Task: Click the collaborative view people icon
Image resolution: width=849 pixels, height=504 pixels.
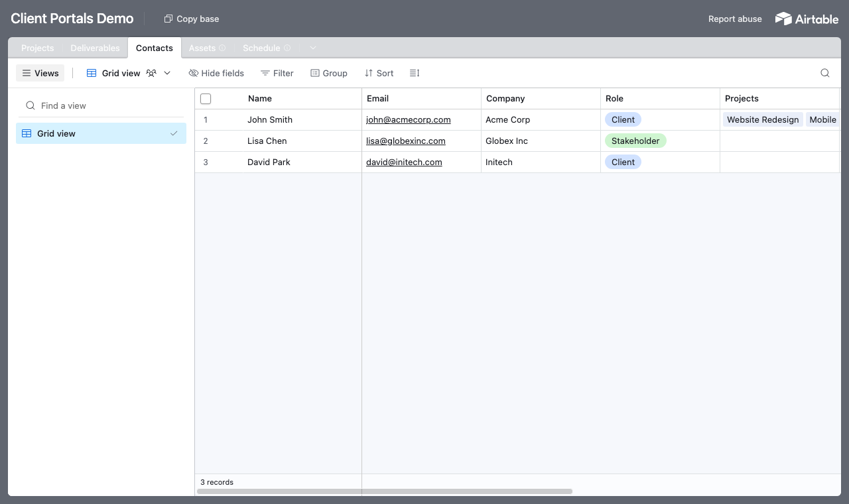Action: coord(152,73)
